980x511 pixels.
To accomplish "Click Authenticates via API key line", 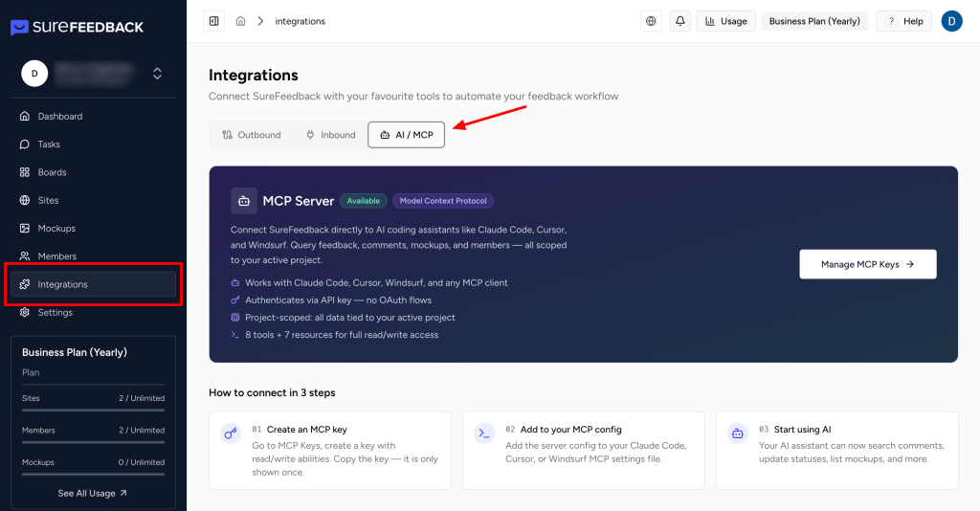I will 338,300.
